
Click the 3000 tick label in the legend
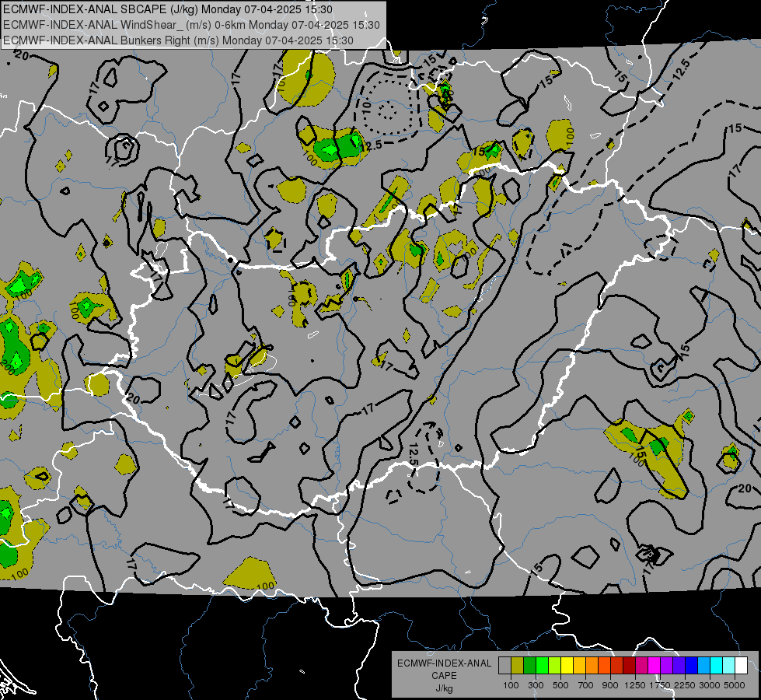[710, 685]
